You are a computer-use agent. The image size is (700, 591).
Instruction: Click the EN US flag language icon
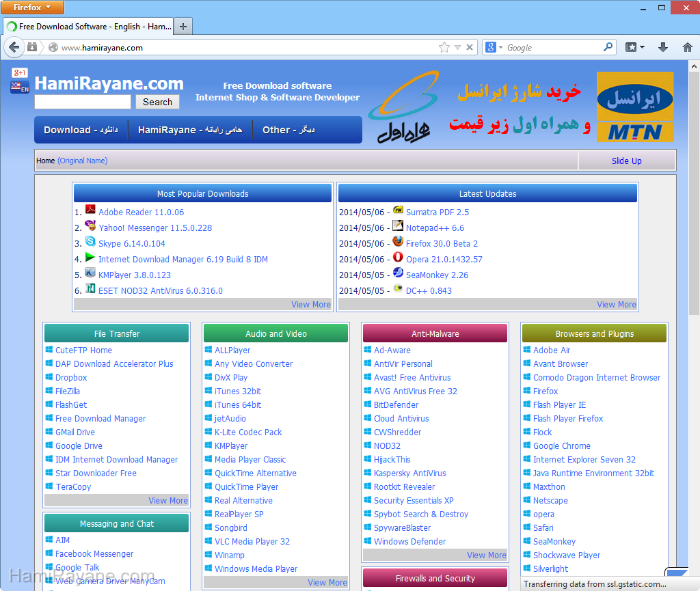[20, 87]
